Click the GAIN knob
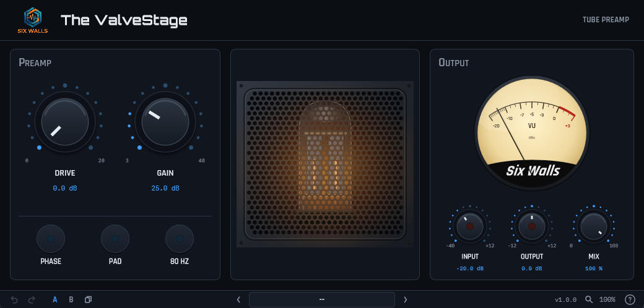The image size is (644, 308). (165, 122)
